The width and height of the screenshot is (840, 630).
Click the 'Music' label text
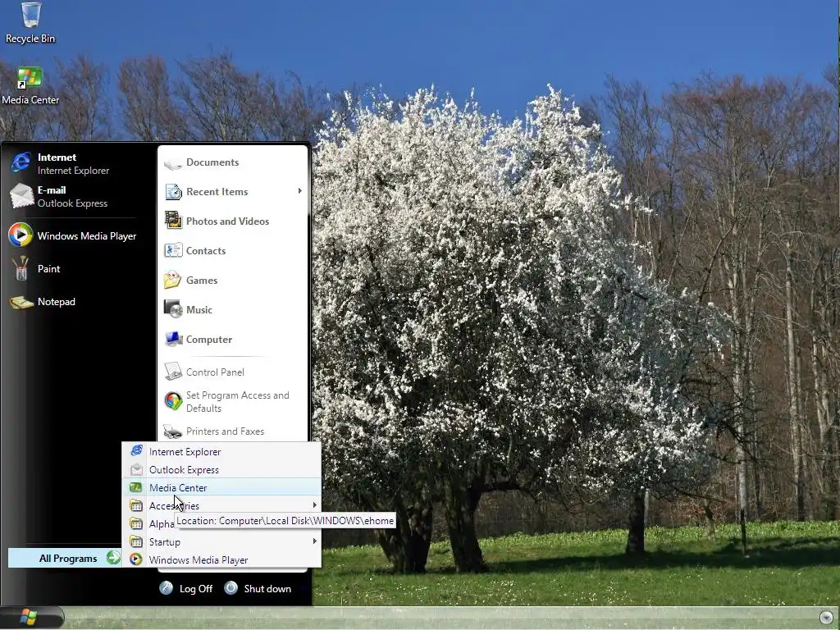199,309
